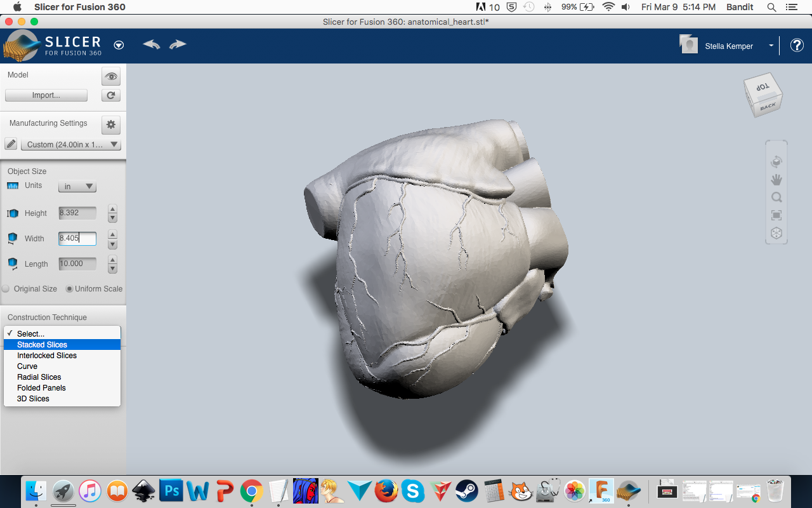Click the Redo arrow in header
Image resolution: width=812 pixels, height=508 pixels.
click(x=178, y=44)
